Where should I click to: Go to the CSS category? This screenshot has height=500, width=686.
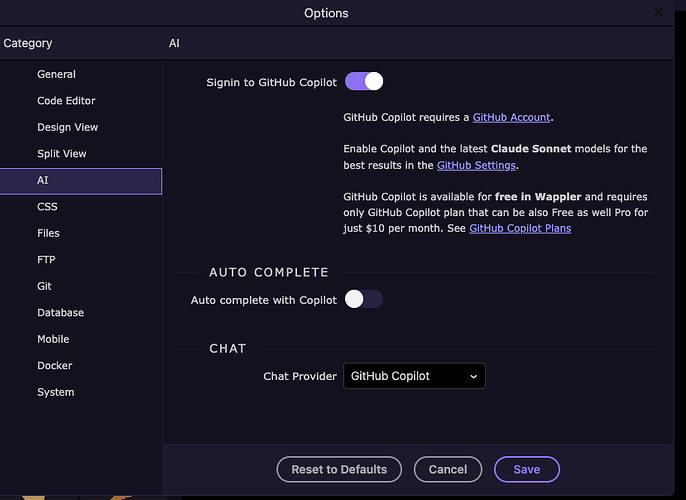47,206
